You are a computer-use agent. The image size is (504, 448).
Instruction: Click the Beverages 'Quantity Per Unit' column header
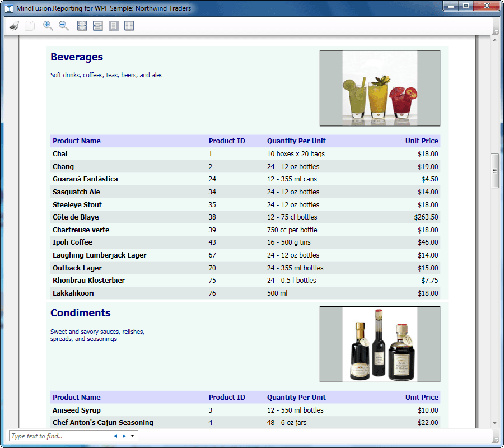296,141
